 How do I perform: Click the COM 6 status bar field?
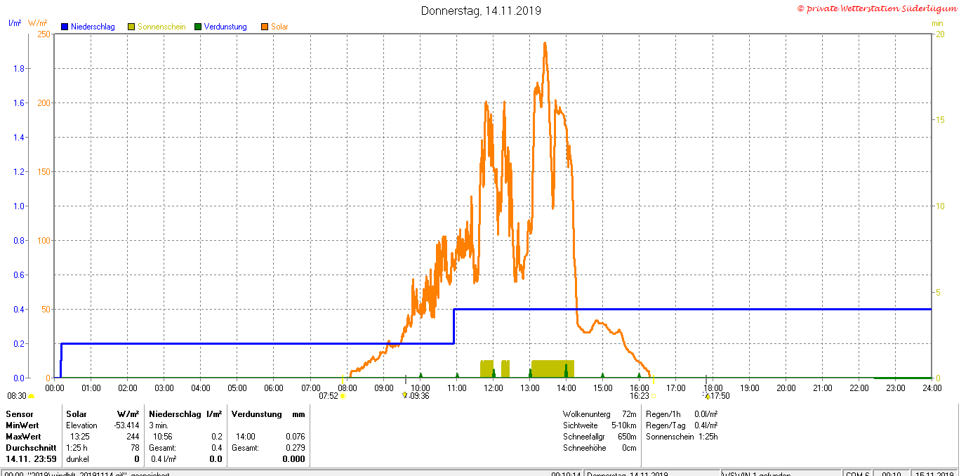857,475
